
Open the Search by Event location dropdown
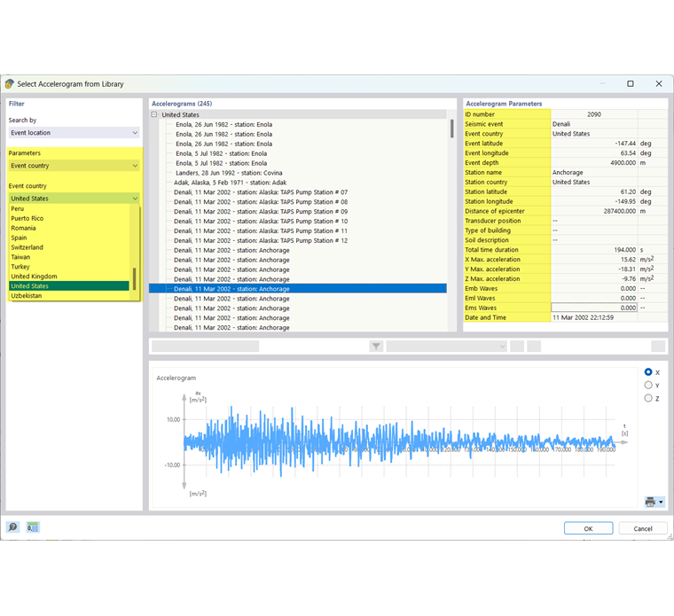pos(74,133)
